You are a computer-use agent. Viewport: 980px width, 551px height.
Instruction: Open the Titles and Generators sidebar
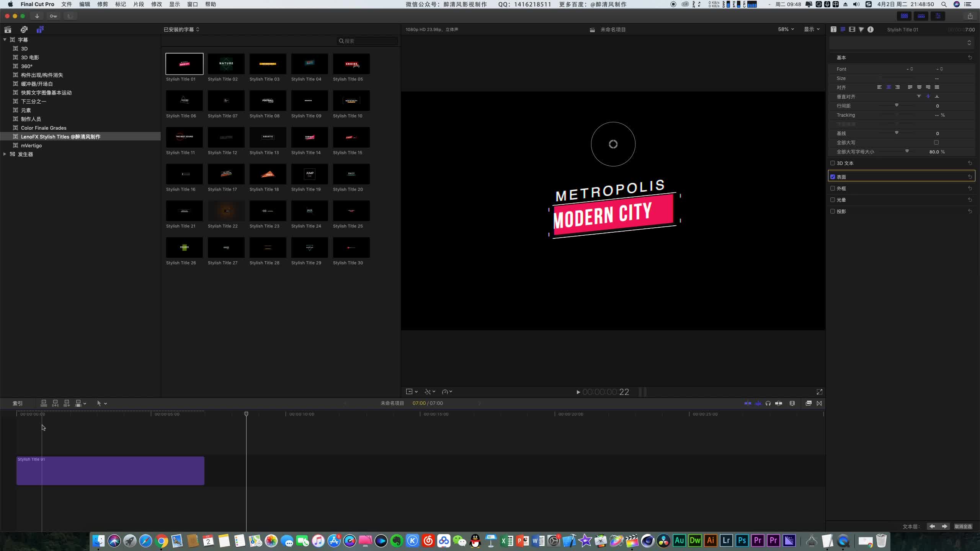pyautogui.click(x=40, y=29)
